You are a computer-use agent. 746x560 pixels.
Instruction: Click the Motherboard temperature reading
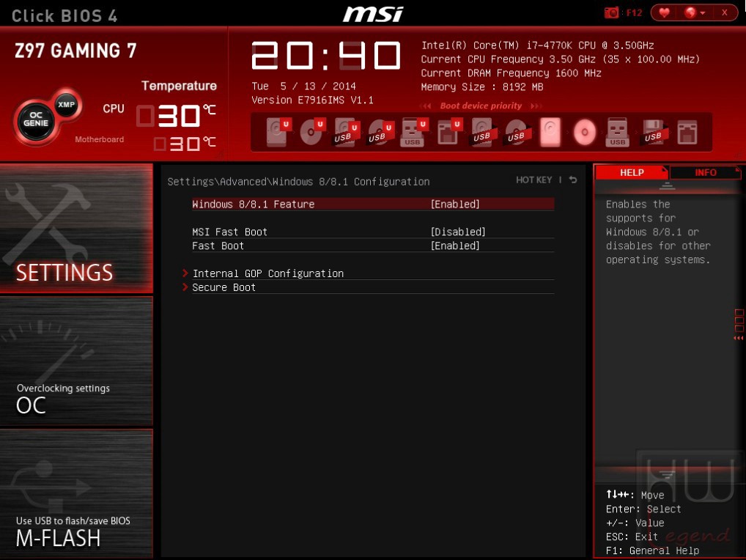tap(185, 143)
